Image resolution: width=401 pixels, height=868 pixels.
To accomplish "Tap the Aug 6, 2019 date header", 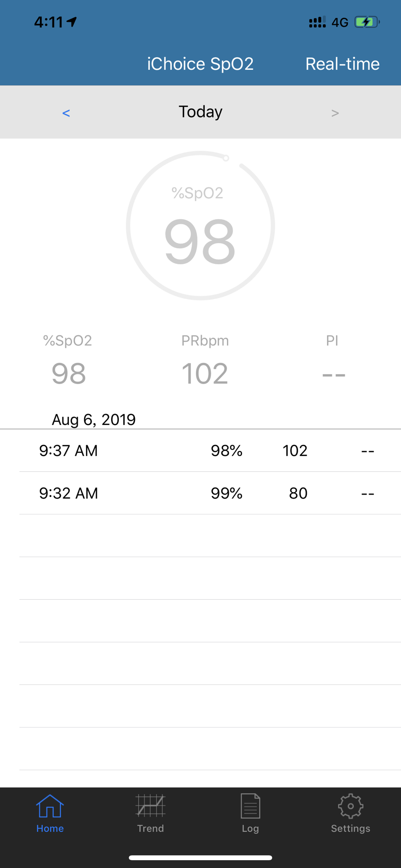I will (94, 419).
